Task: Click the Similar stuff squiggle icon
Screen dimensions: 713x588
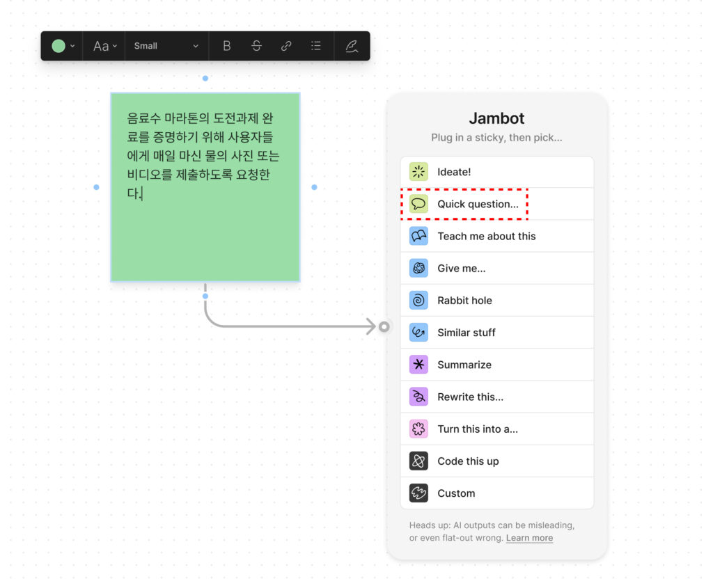Action: pos(418,333)
